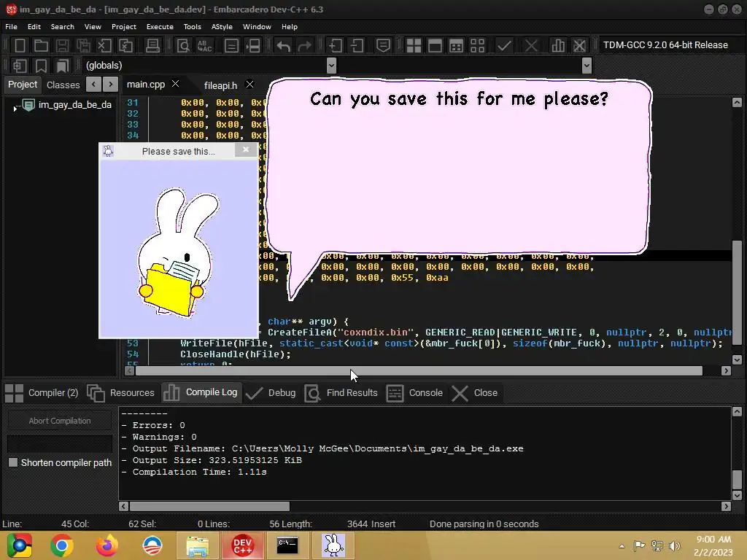Viewport: 747px width, 560px height.
Task: Click the Toggle Bookmark icon
Action: [x=41, y=66]
